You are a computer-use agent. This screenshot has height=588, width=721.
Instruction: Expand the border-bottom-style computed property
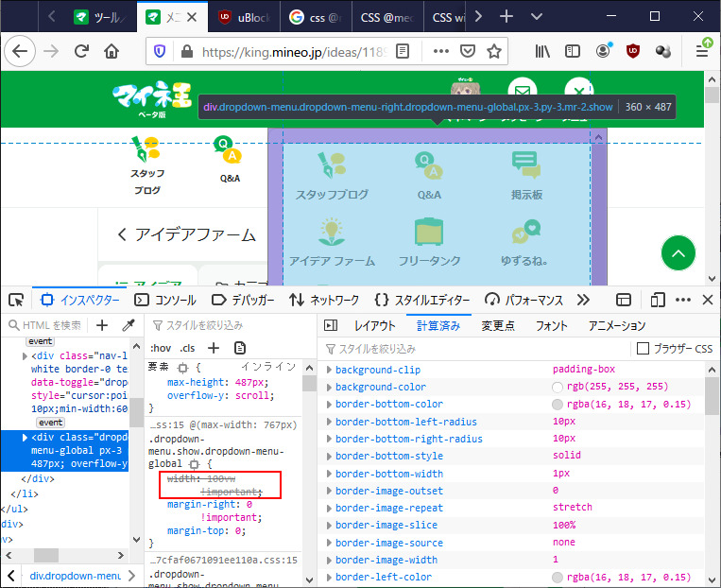(x=329, y=456)
